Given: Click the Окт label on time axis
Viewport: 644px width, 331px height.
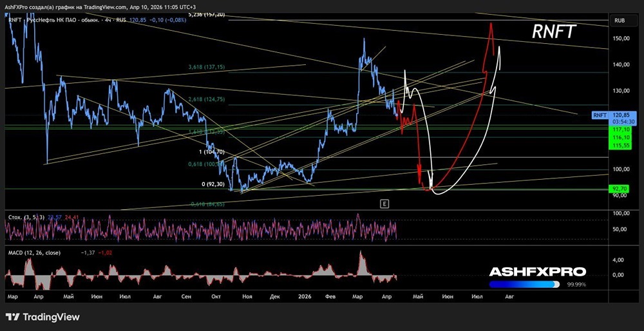Looking at the screenshot, I should (x=216, y=296).
